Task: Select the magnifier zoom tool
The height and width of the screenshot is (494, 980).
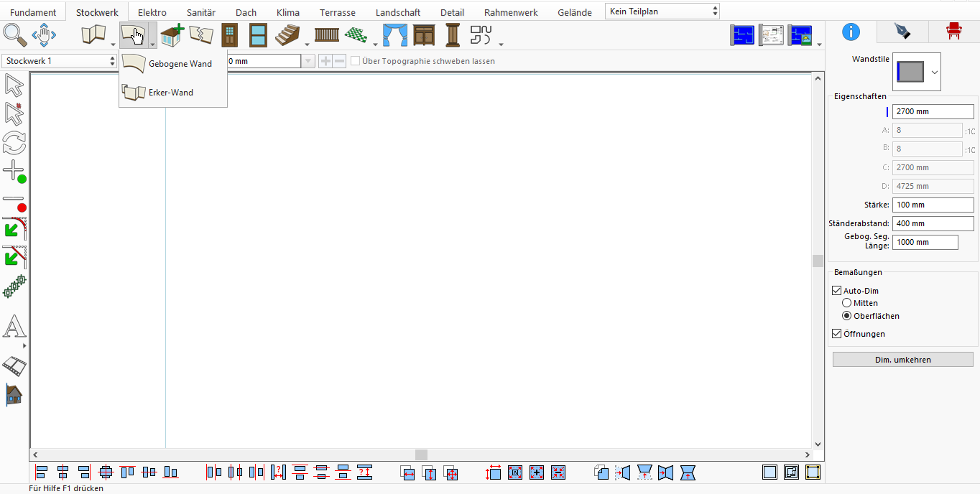Action: [14, 34]
